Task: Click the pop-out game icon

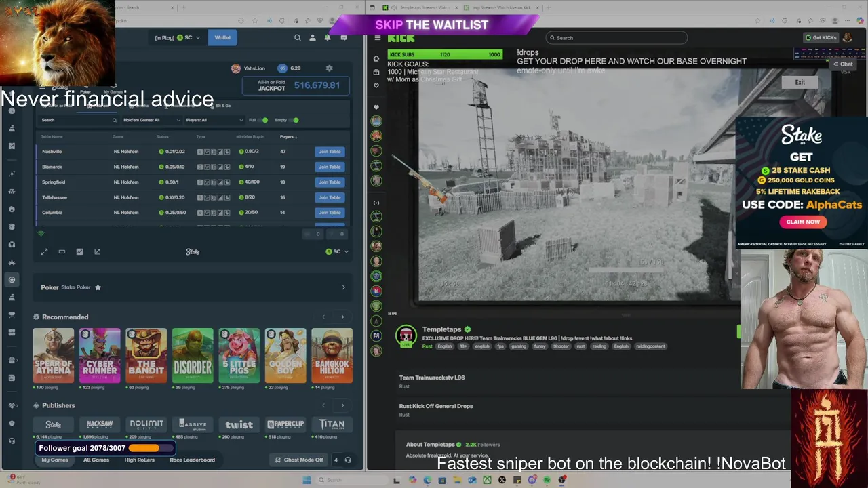Action: coord(97,251)
